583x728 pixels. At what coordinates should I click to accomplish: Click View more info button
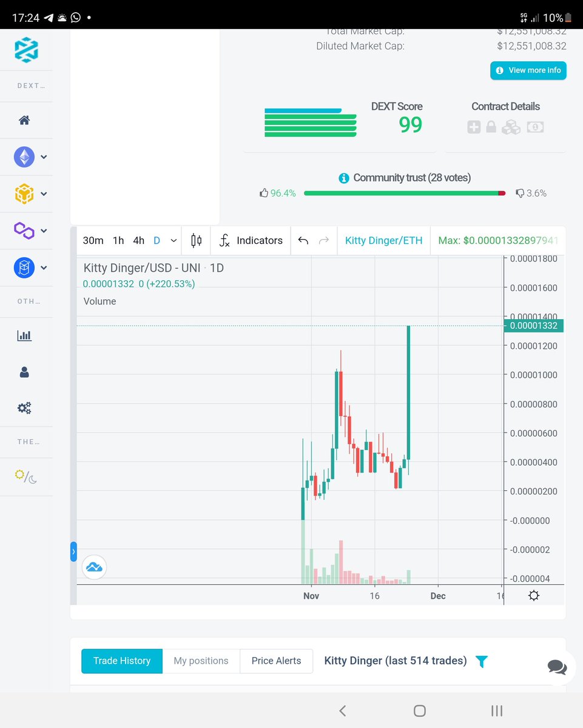click(528, 70)
